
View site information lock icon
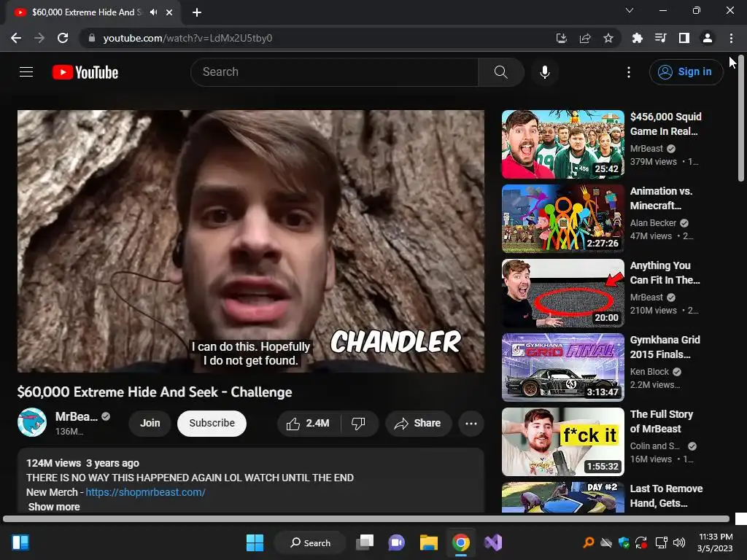92,38
